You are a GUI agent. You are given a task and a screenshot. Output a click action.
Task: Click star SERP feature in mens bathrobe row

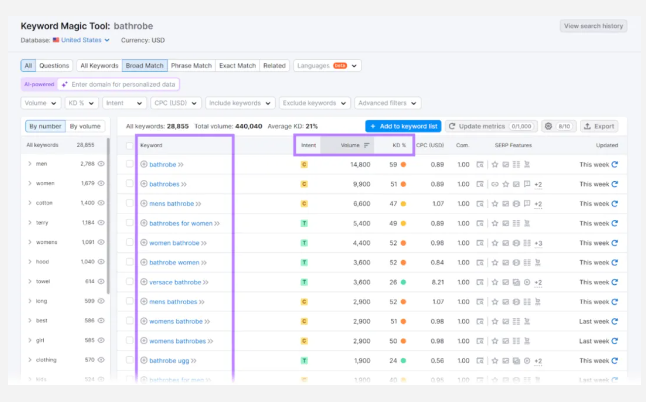[495, 203]
